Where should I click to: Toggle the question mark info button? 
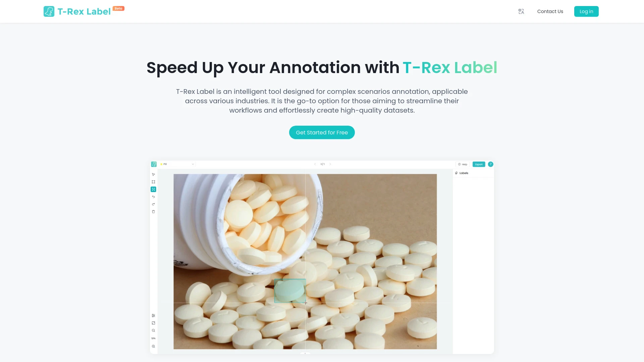pyautogui.click(x=490, y=164)
